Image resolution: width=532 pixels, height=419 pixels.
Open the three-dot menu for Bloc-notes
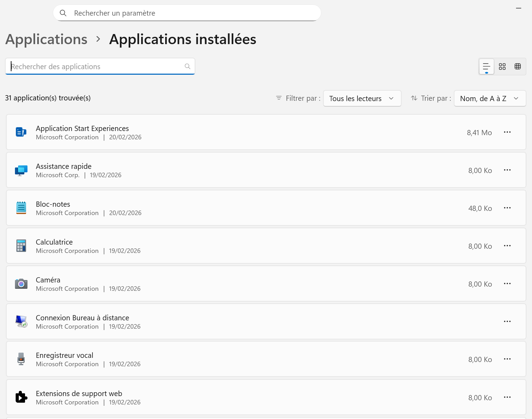(x=507, y=208)
